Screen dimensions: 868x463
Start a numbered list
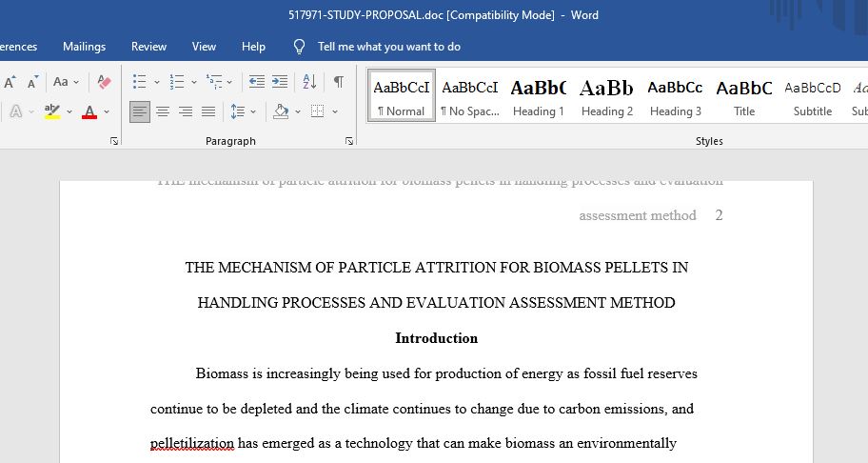point(177,82)
